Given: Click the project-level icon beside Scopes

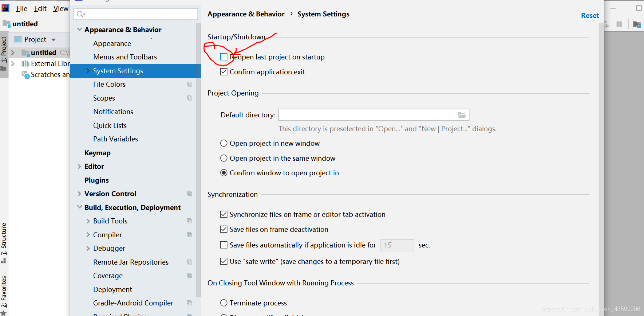Looking at the screenshot, I should (x=189, y=98).
